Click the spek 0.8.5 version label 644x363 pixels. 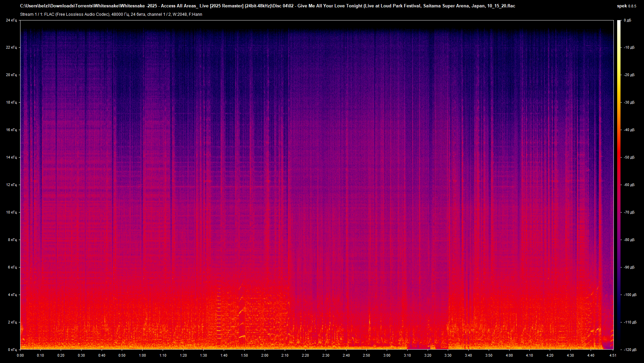click(626, 6)
